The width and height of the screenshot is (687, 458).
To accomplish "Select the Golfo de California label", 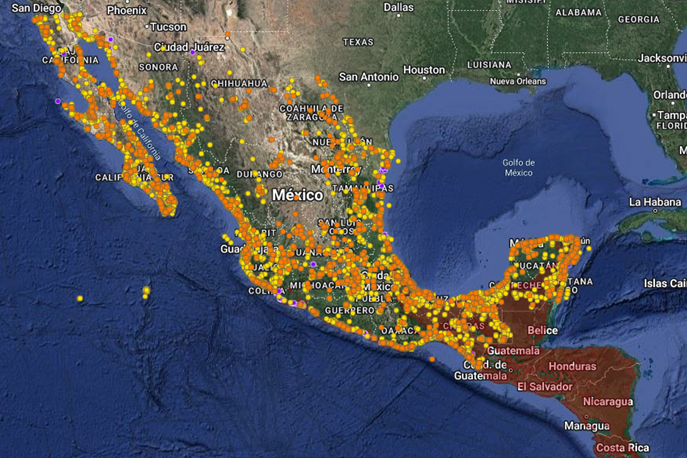I will (141, 130).
